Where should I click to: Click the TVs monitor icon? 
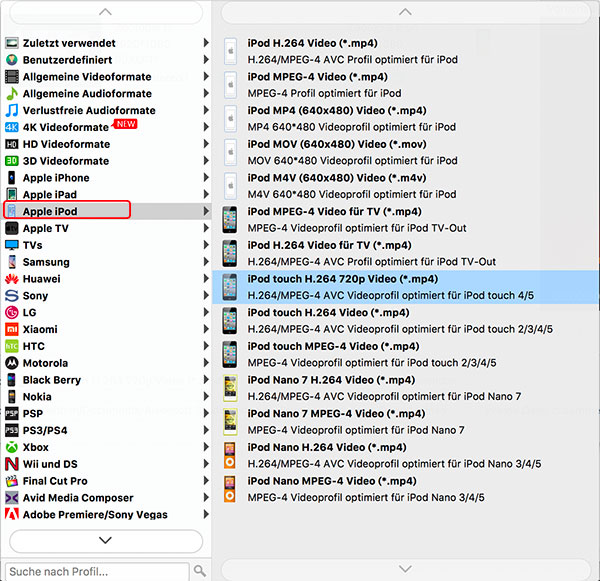tap(12, 245)
